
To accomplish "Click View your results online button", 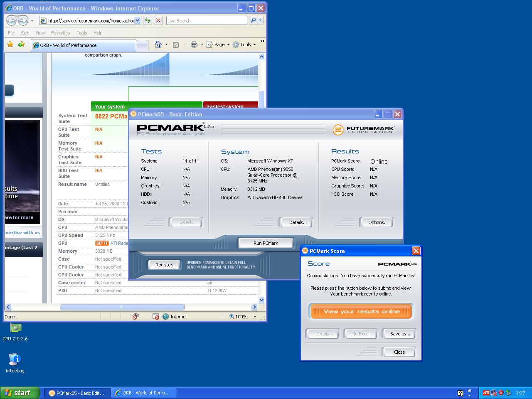I will click(361, 311).
